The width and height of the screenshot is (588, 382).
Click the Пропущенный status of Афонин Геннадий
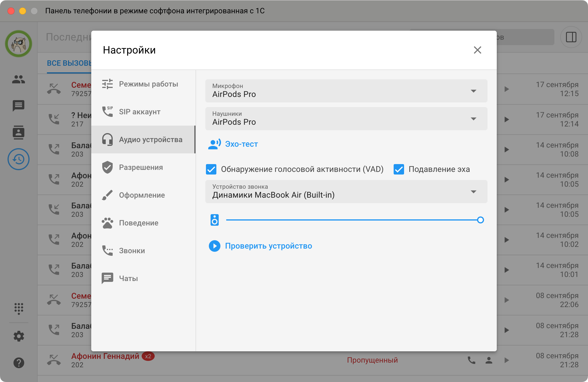point(372,360)
